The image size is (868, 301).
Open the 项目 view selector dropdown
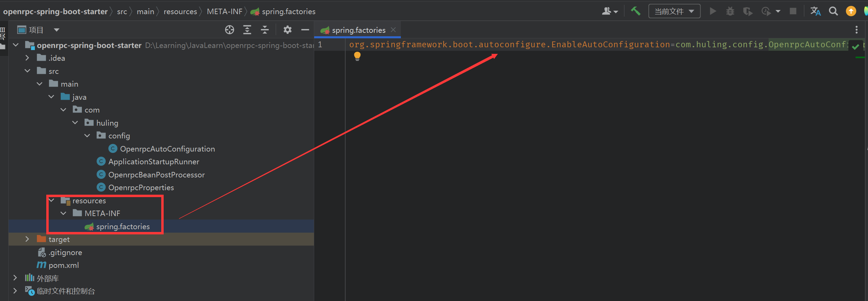pyautogui.click(x=57, y=30)
